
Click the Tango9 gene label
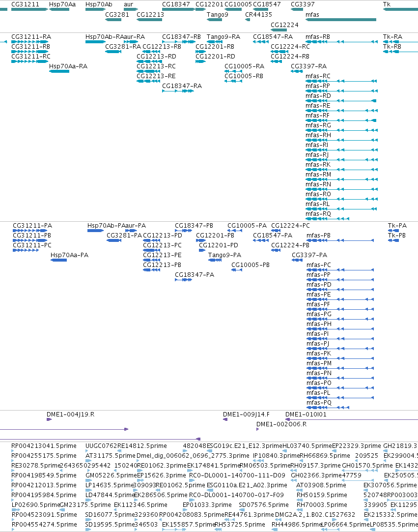217,15
